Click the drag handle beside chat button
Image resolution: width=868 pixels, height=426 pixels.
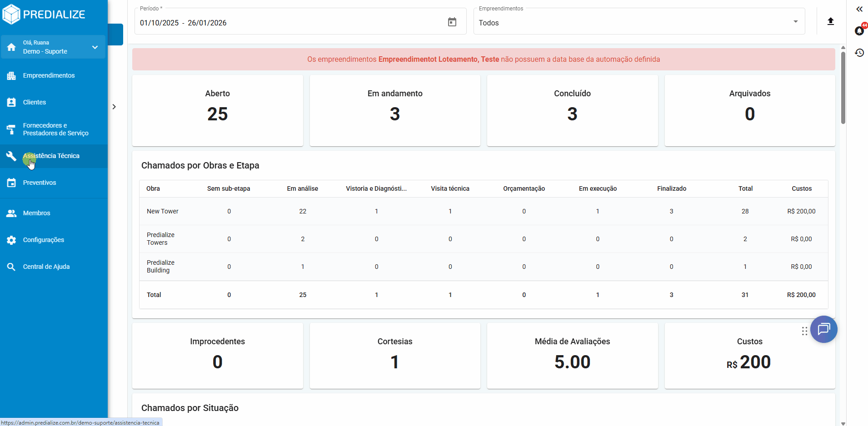[804, 331]
